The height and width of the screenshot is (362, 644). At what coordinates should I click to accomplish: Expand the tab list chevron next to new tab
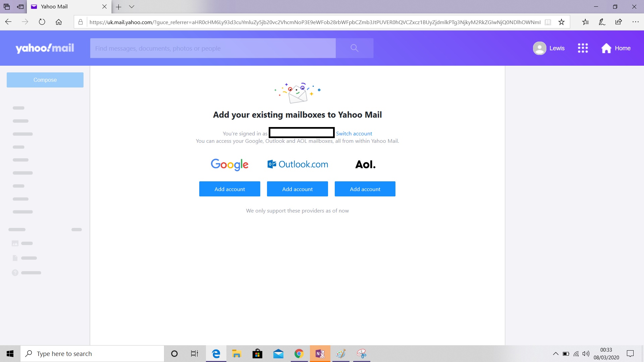point(131,7)
